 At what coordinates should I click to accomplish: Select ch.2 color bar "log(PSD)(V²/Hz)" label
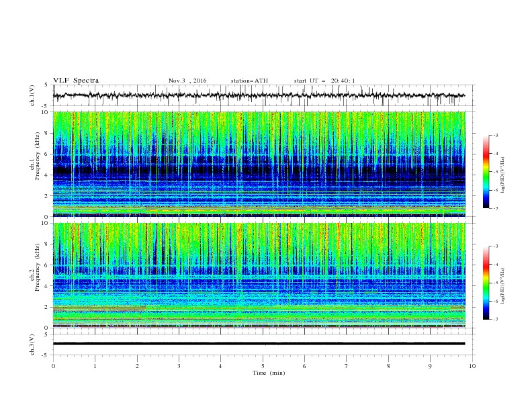click(x=503, y=286)
